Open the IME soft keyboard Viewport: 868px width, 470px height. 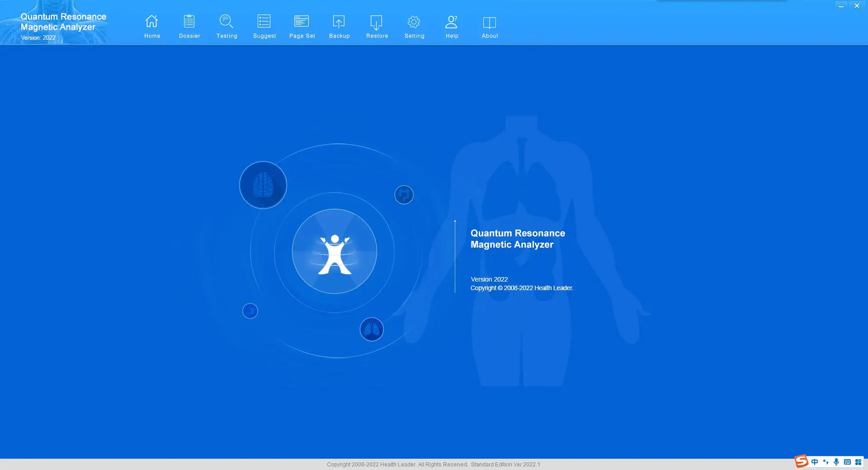click(x=847, y=462)
